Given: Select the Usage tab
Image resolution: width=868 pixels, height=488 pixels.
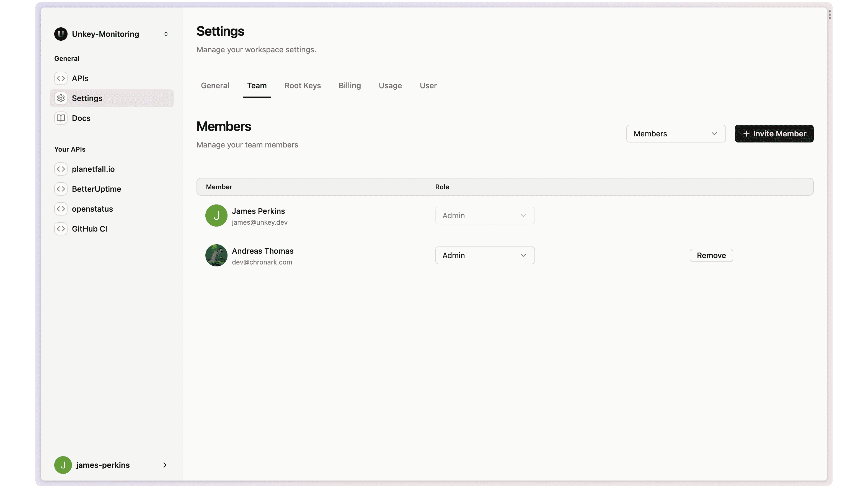Looking at the screenshot, I should [x=390, y=85].
